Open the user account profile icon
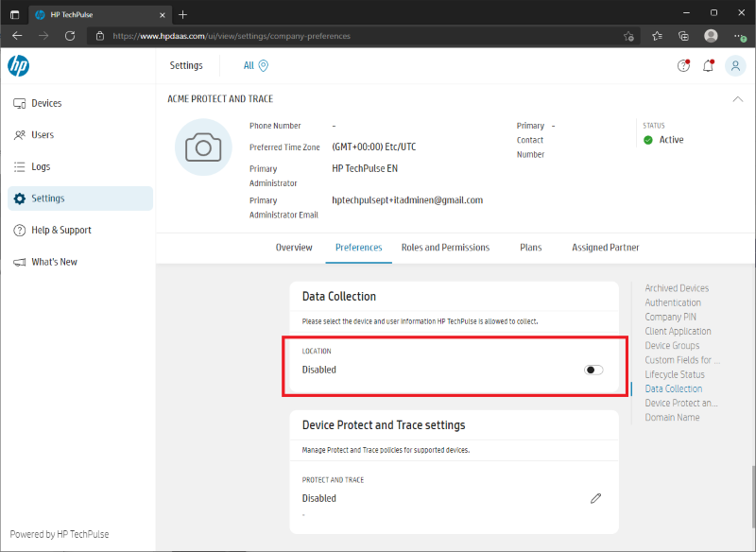Image resolution: width=756 pixels, height=552 pixels. pos(735,65)
